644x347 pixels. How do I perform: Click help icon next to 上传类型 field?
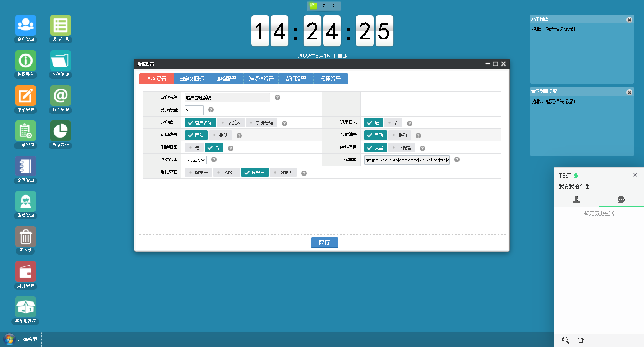(457, 160)
